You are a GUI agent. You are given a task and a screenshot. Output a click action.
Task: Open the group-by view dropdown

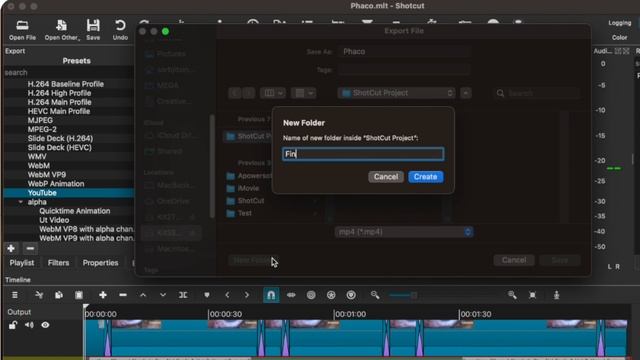click(303, 93)
